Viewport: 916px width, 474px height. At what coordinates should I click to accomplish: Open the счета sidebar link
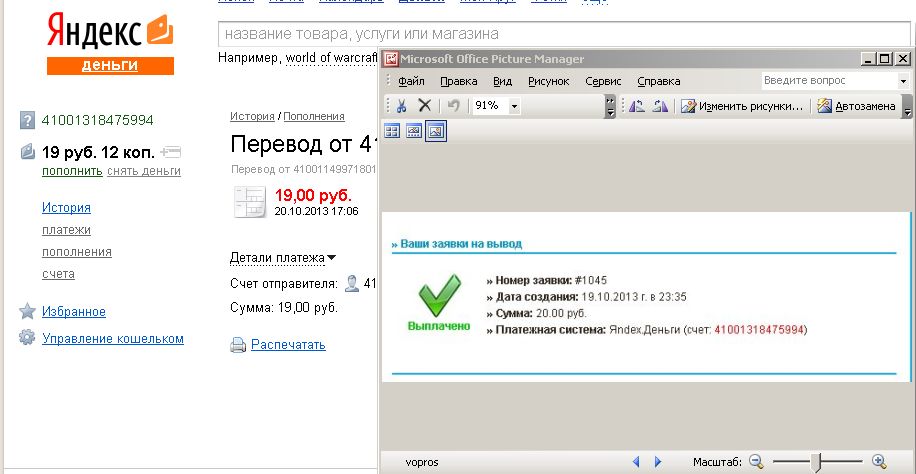58,274
